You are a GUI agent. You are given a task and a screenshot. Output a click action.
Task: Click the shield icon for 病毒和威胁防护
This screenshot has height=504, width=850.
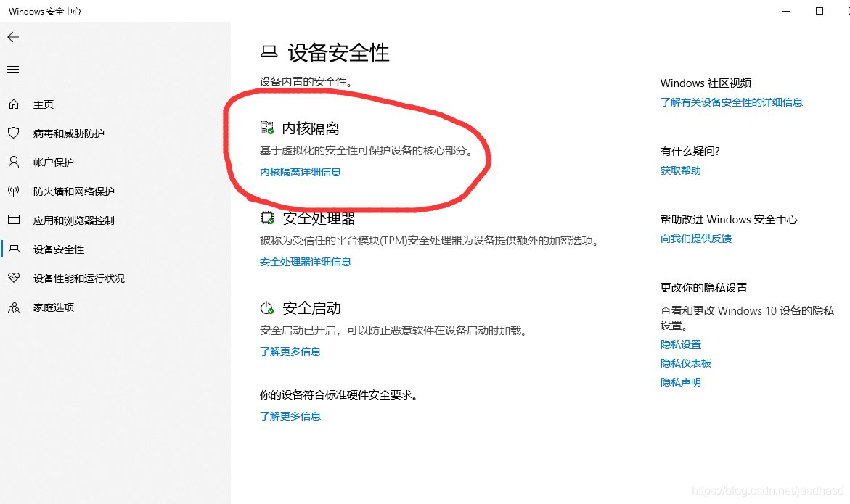pos(14,133)
